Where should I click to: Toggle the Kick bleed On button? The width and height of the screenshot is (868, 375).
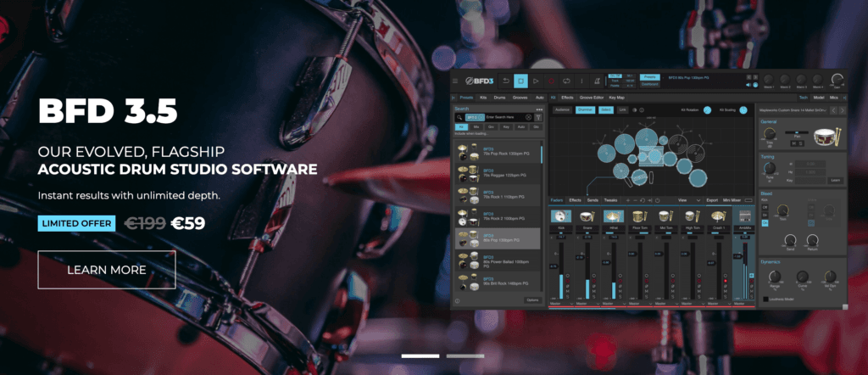click(x=765, y=222)
